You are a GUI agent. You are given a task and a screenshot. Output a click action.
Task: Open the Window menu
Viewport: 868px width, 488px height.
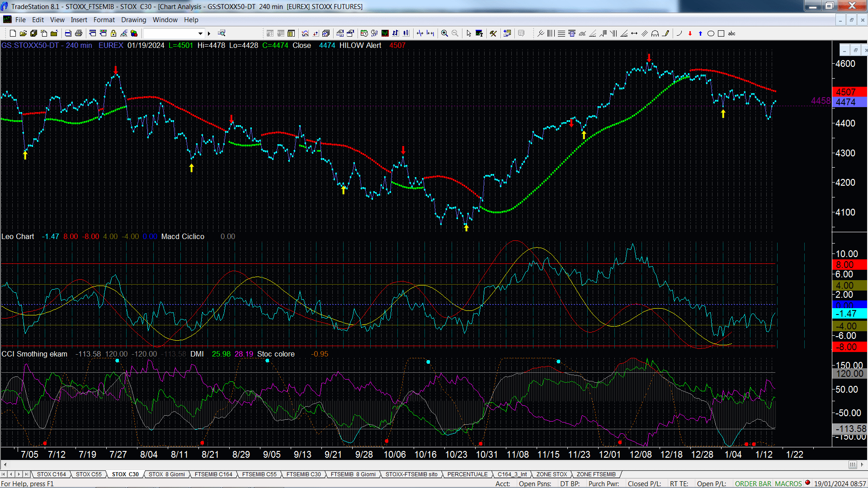pyautogui.click(x=165, y=20)
